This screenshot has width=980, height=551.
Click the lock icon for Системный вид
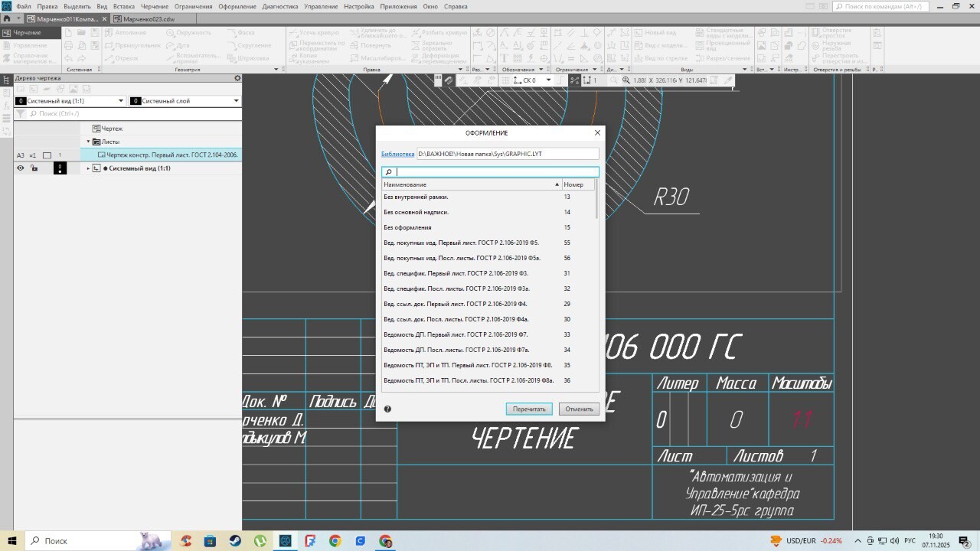click(34, 168)
